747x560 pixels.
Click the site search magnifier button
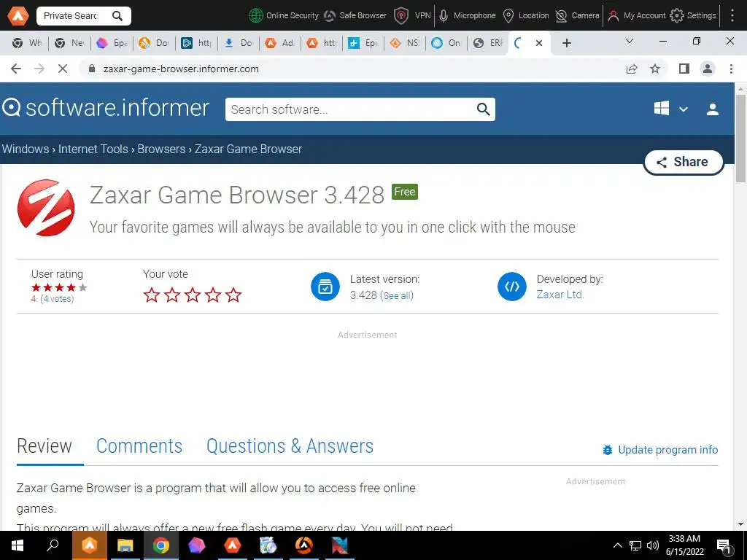click(483, 109)
